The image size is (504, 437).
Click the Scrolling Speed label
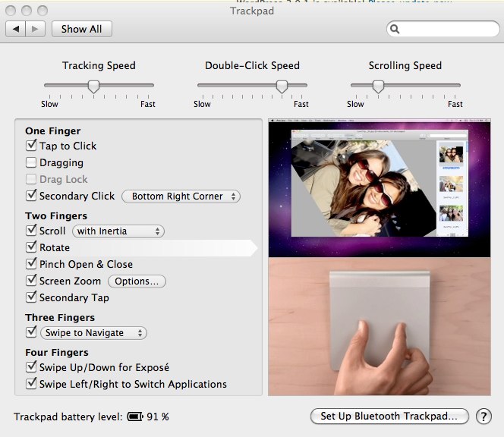[x=405, y=65]
